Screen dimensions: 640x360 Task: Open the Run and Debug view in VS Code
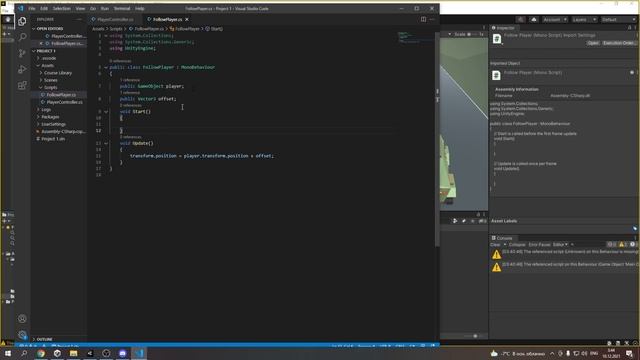(22, 69)
